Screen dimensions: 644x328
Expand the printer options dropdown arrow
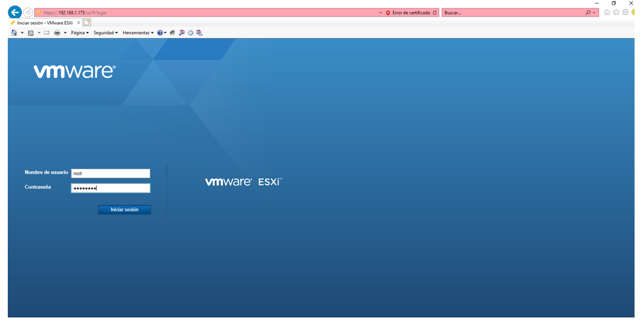[x=65, y=33]
